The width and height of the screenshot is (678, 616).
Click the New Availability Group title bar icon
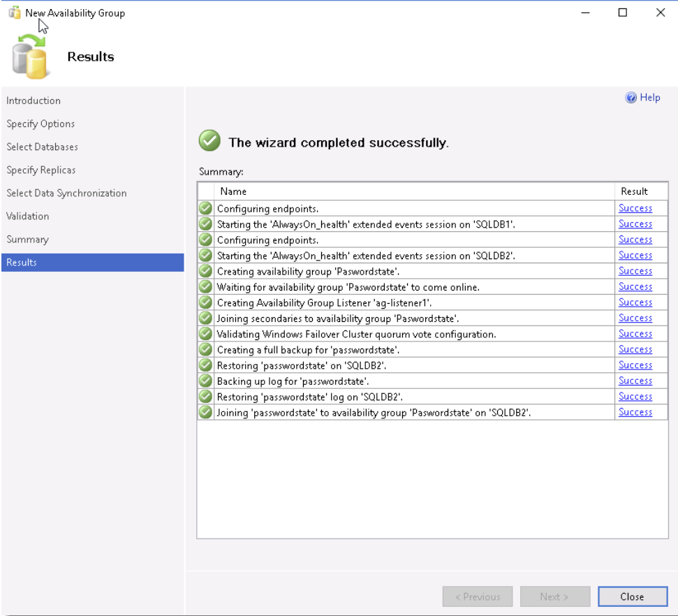coord(14,13)
